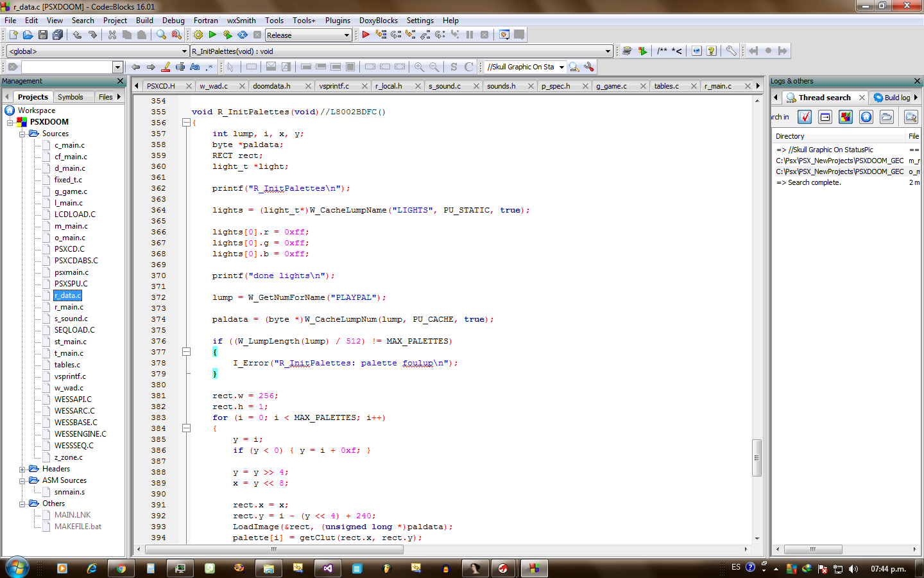Screen dimensions: 924x578
Task: Click the search-next right arrow icon
Action: pyautogui.click(x=151, y=67)
